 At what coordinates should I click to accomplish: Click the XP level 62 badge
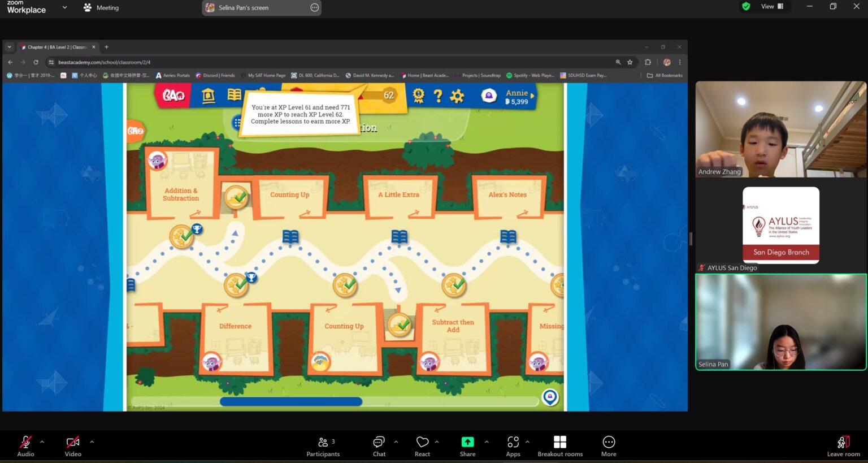click(389, 95)
